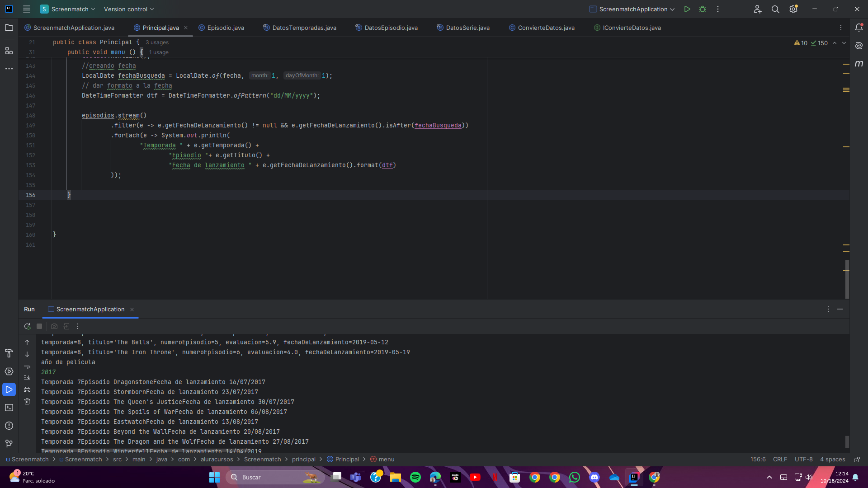Image resolution: width=868 pixels, height=488 pixels.
Task: Open Git version control sidebar icon
Action: coord(9,444)
